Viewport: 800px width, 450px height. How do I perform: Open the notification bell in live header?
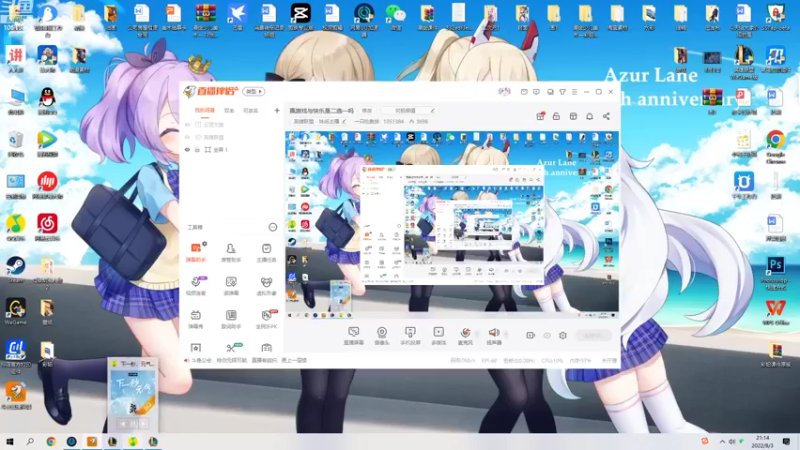pos(589,116)
